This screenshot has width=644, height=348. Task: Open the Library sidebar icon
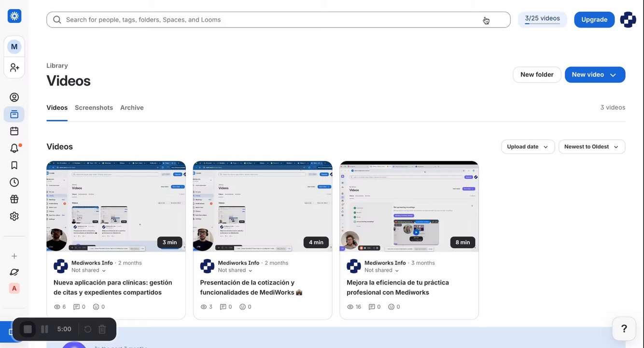(x=14, y=115)
